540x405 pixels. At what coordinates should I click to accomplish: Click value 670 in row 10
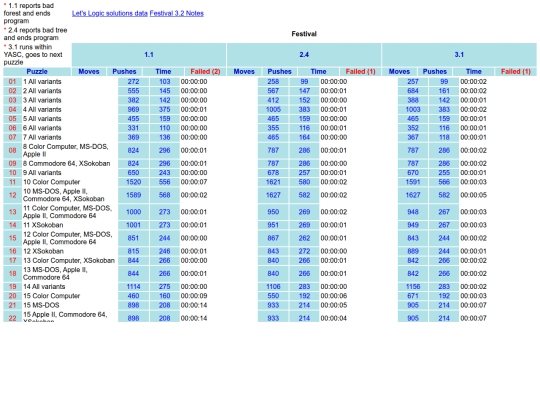(x=413, y=173)
